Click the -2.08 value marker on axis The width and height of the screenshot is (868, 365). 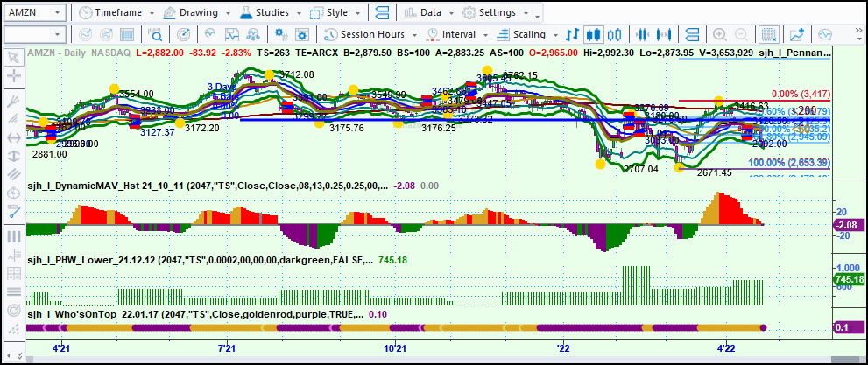click(x=847, y=225)
